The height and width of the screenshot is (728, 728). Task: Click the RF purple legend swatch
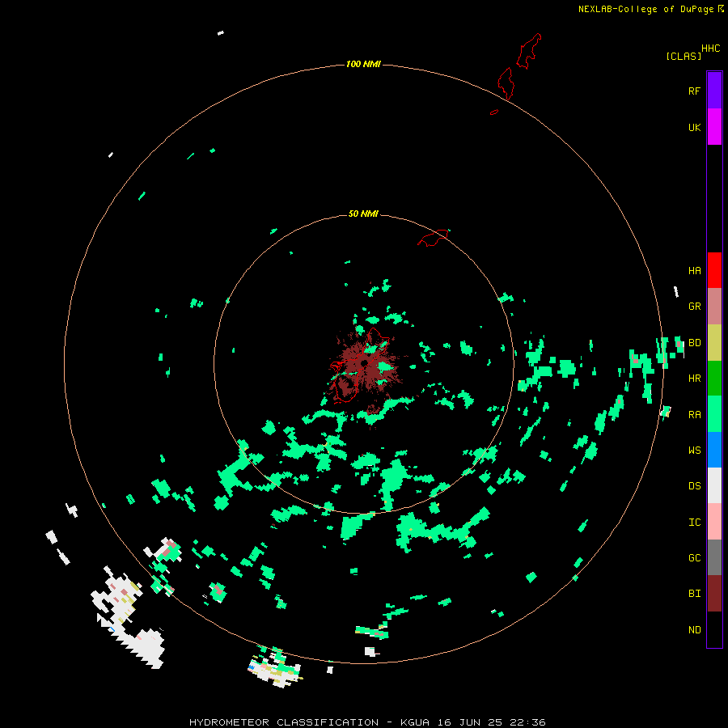tap(714, 91)
